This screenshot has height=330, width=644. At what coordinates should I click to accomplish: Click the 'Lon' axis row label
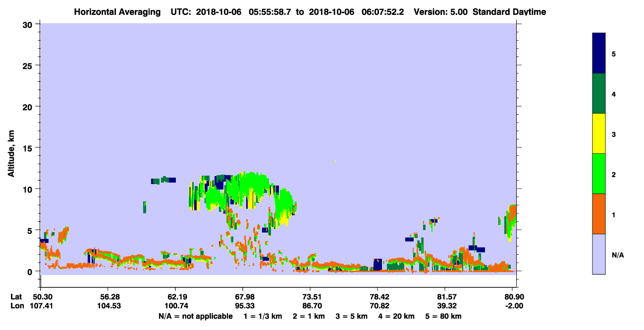tap(17, 306)
